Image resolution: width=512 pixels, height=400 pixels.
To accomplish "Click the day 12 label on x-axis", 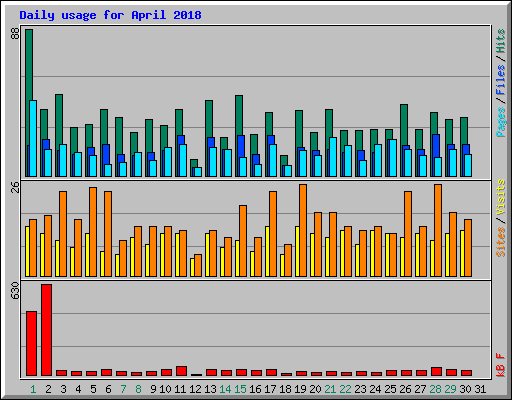I will tap(195, 389).
